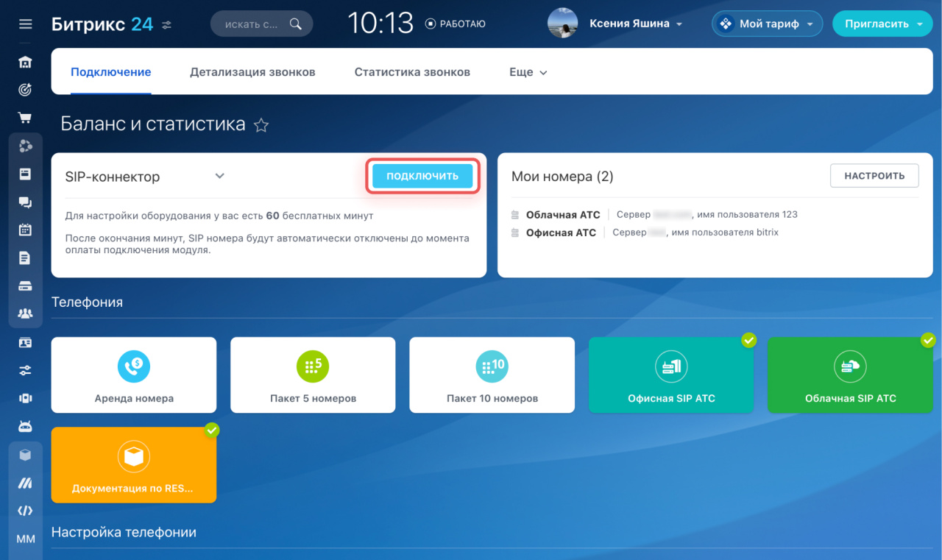Open the feed window sidebar icon
942x560 pixels.
point(25,174)
